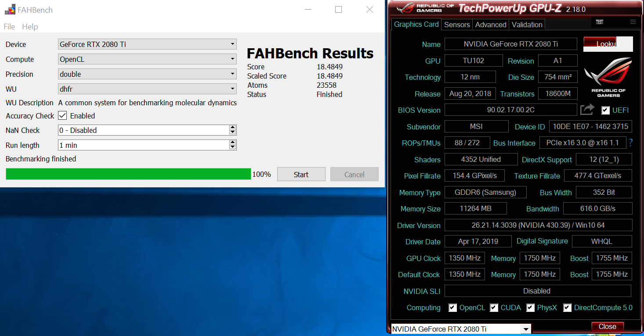Image resolution: width=644 pixels, height=336 pixels.
Task: Click the 12 nm Technology field
Action: (x=470, y=77)
